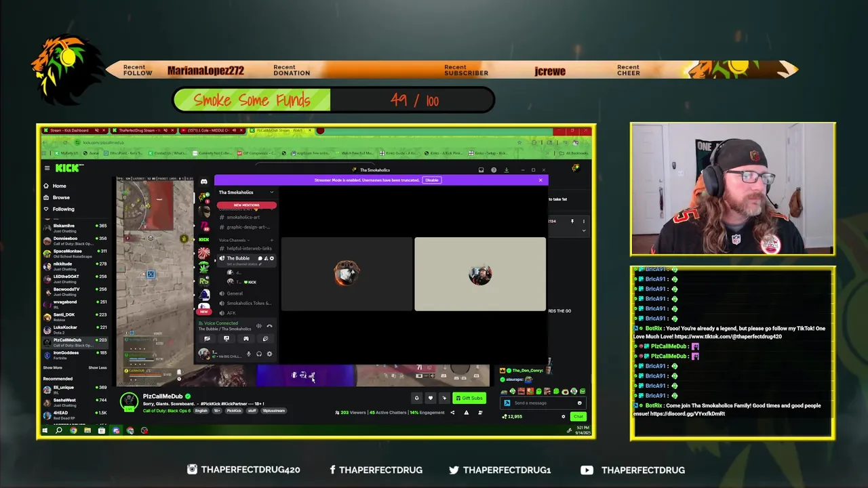Go to Kick Browse

tap(56, 197)
